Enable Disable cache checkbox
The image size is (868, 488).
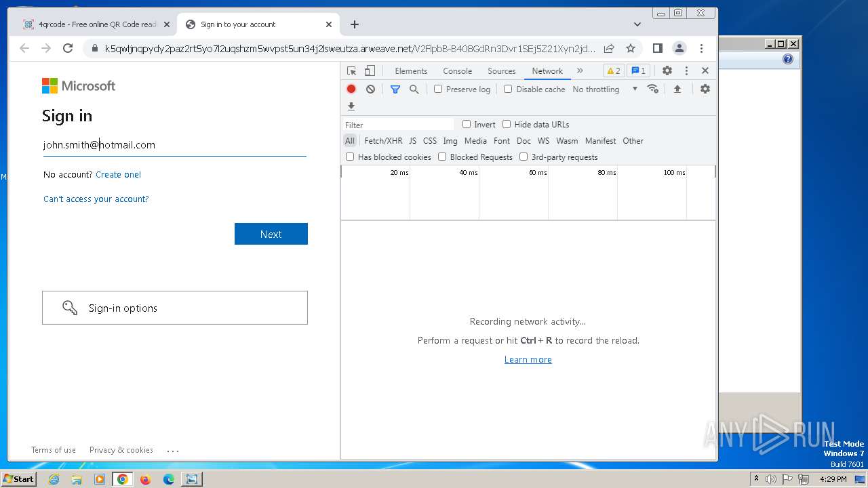coord(508,89)
